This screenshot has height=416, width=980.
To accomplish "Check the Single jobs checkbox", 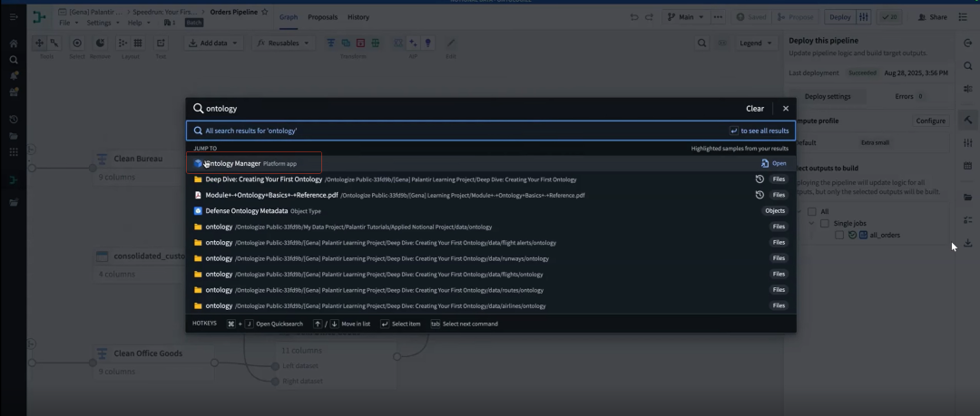I will coord(824,224).
